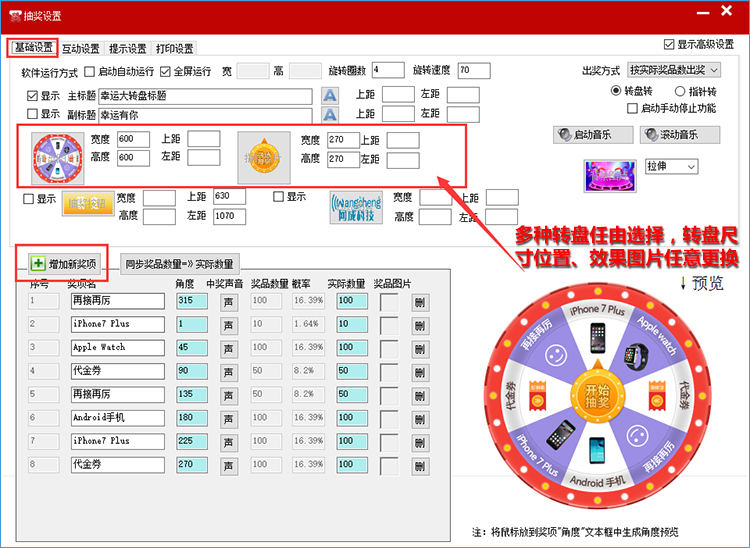Click the sound button for Apple Watch row

pyautogui.click(x=228, y=348)
